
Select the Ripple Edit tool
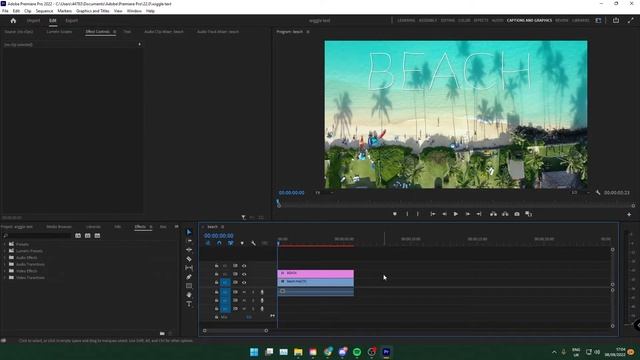click(x=189, y=250)
